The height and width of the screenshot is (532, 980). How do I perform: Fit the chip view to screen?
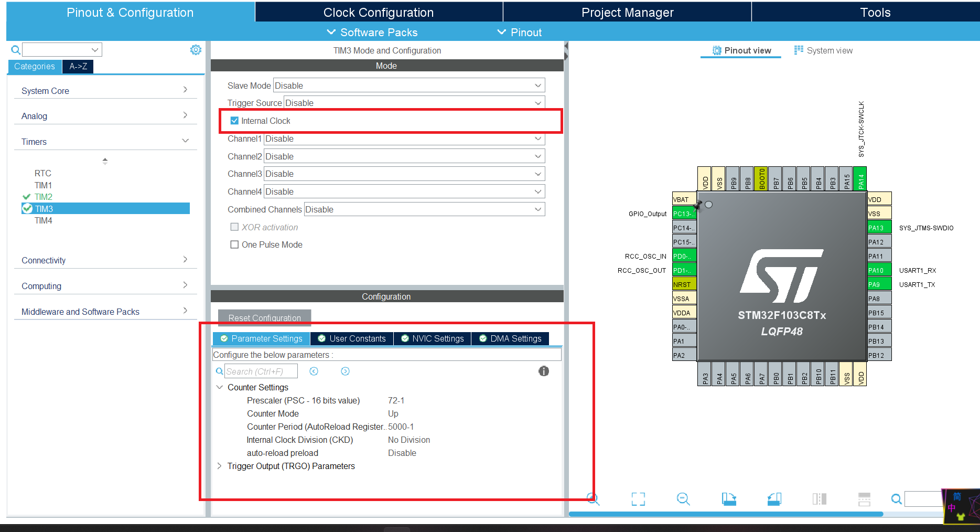tap(638, 499)
